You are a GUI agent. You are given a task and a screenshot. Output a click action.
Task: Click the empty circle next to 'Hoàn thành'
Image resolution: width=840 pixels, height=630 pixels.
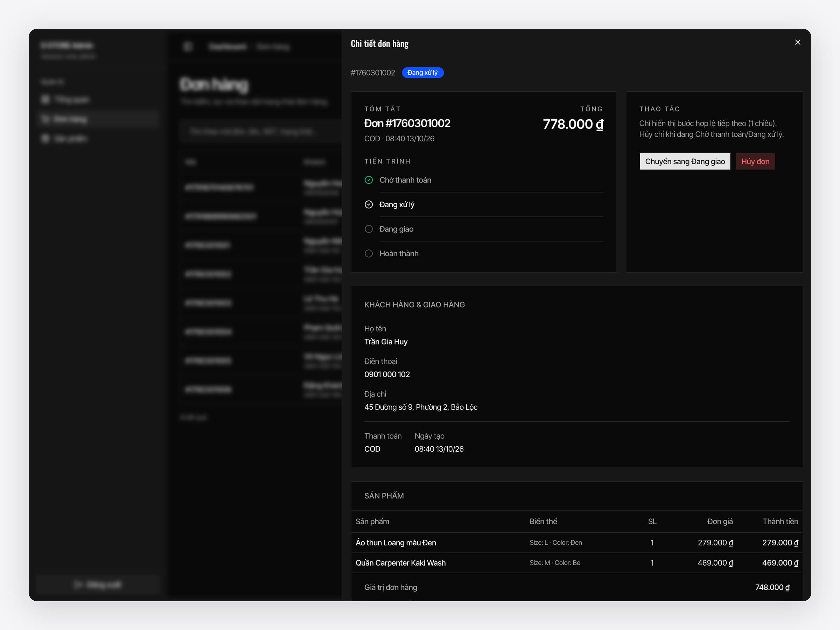pyautogui.click(x=368, y=253)
